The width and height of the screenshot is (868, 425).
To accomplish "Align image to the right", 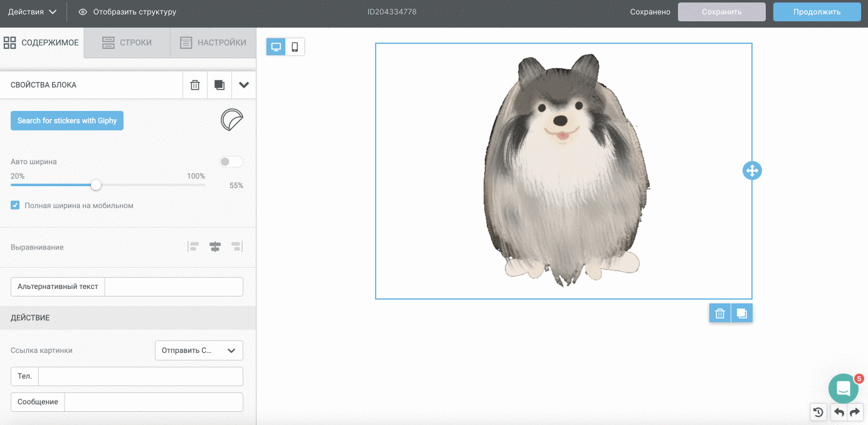I will pyautogui.click(x=236, y=247).
